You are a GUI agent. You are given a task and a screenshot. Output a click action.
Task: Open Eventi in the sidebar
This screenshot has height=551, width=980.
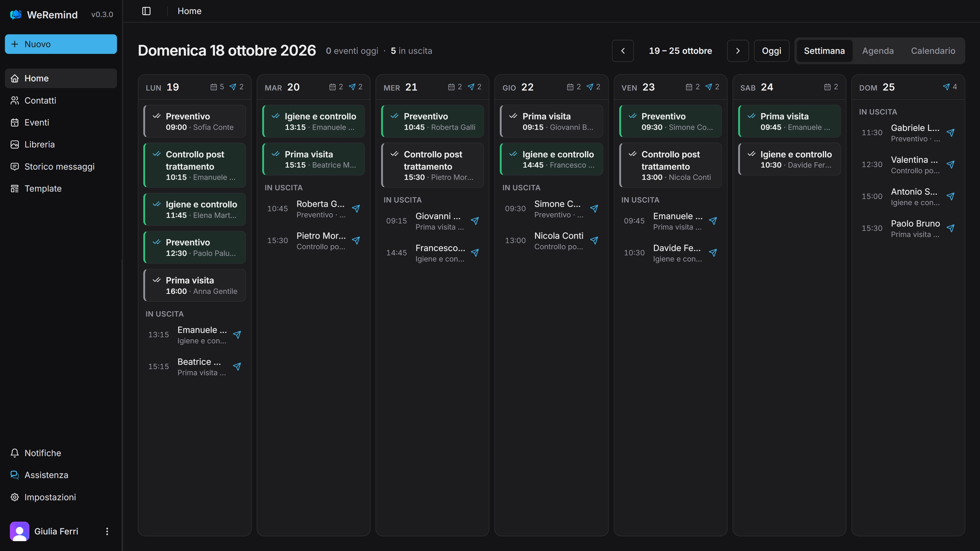click(x=61, y=122)
